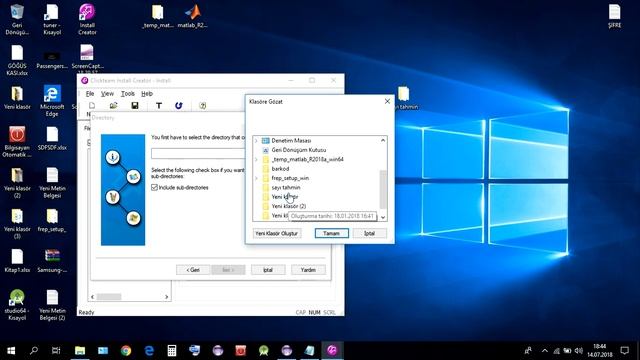Image resolution: width=640 pixels, height=360 pixels.
Task: Click the left pane horizontal scrollbar thumb
Action: click(x=109, y=297)
